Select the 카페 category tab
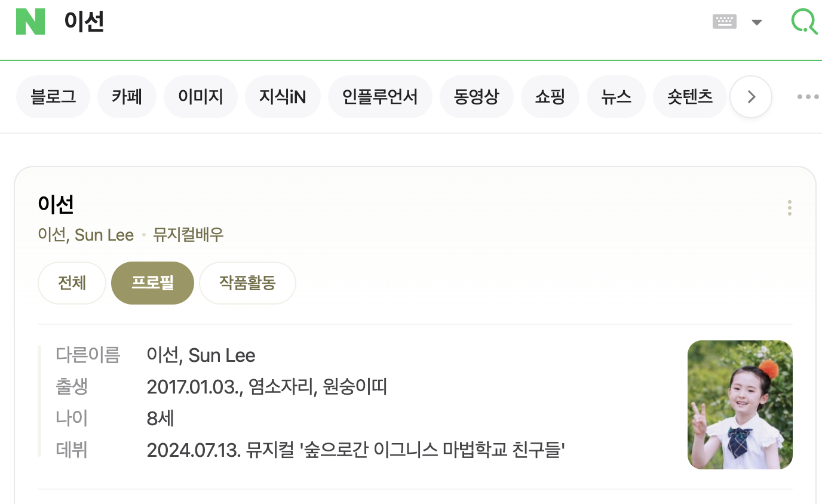822x504 pixels. click(127, 97)
